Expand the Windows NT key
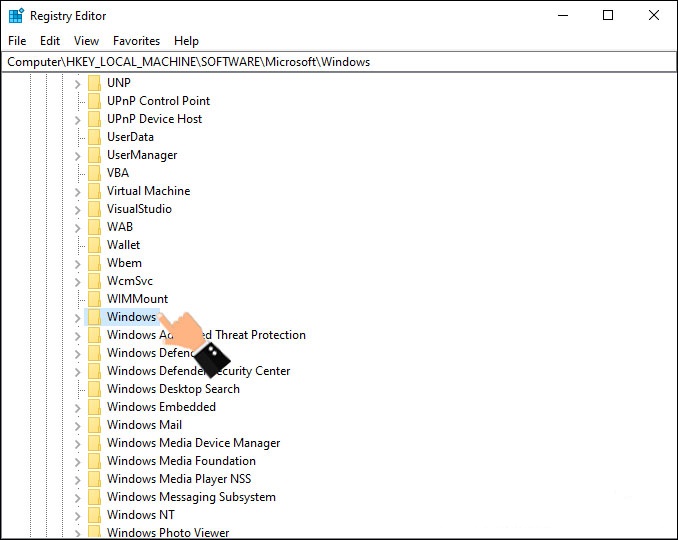678x540 pixels. 77,515
